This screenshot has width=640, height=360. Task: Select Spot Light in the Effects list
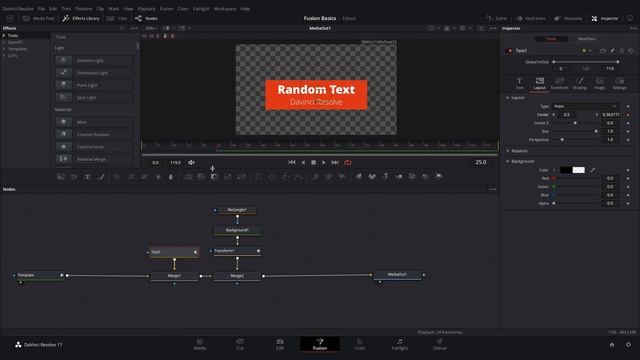(94, 98)
